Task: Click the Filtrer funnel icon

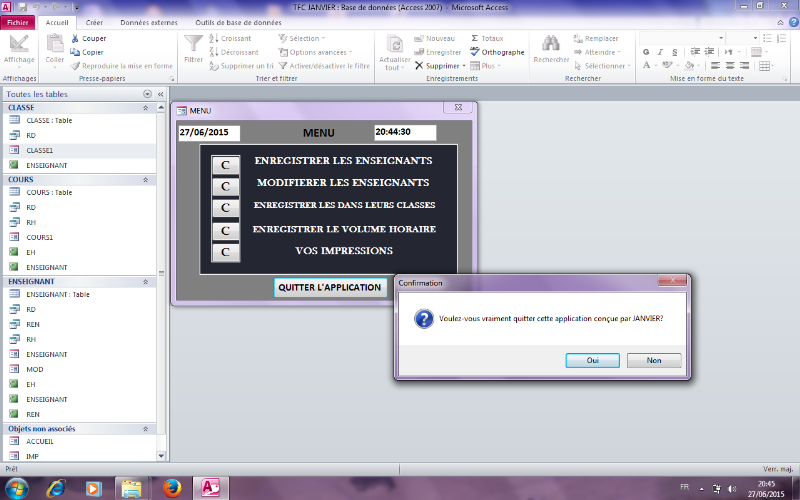Action: point(193,44)
